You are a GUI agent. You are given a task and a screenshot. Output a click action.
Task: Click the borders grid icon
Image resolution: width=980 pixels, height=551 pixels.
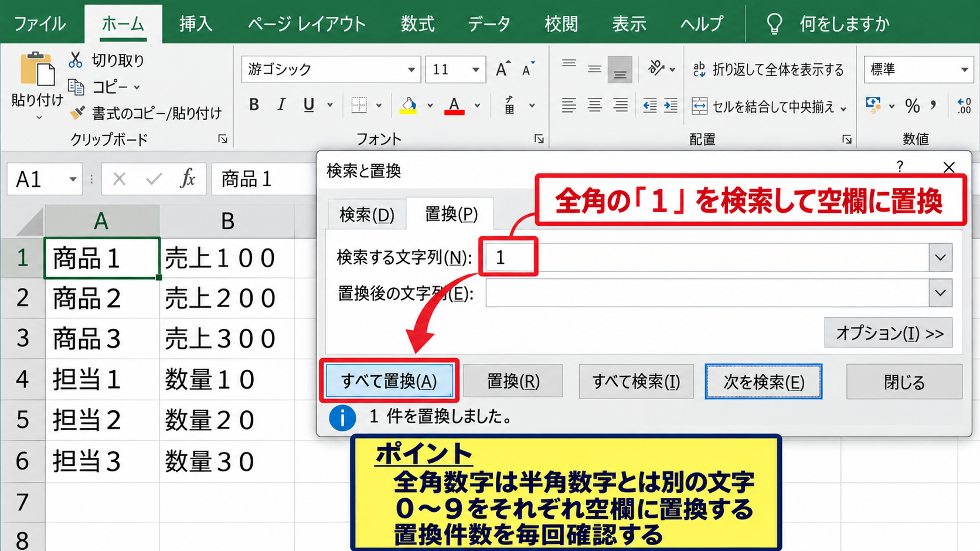[x=359, y=106]
